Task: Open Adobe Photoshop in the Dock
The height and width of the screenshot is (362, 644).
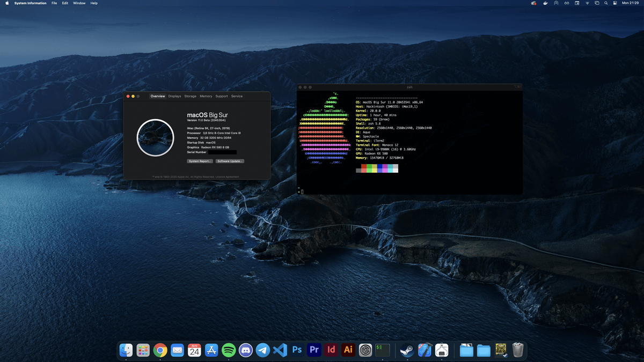Action: click(297, 351)
